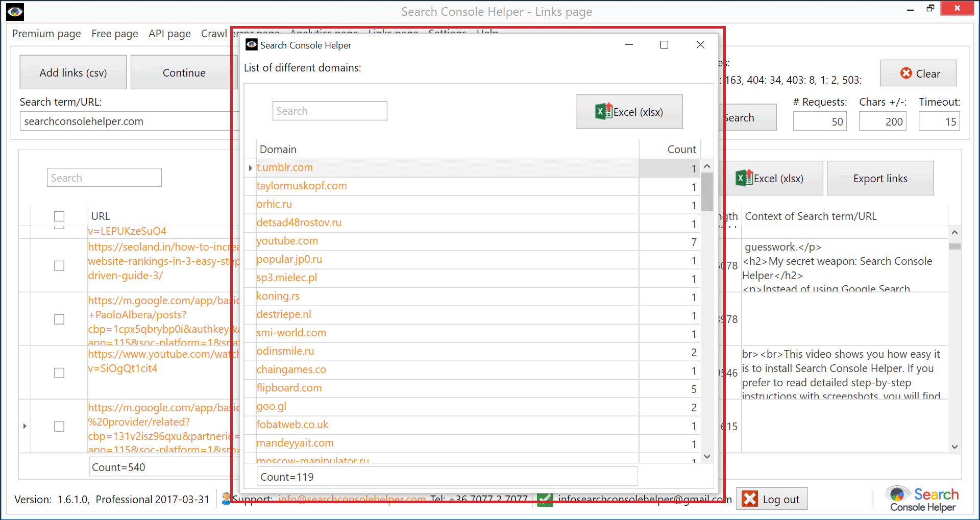Open the goo.gl domain link

point(271,406)
